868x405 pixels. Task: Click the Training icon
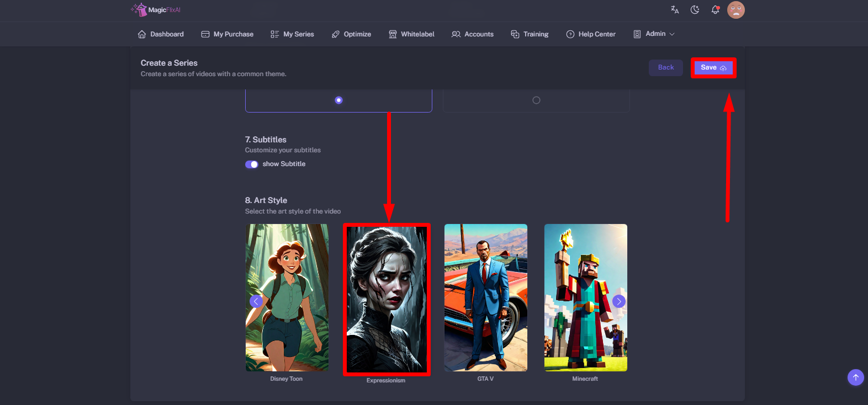pyautogui.click(x=515, y=34)
